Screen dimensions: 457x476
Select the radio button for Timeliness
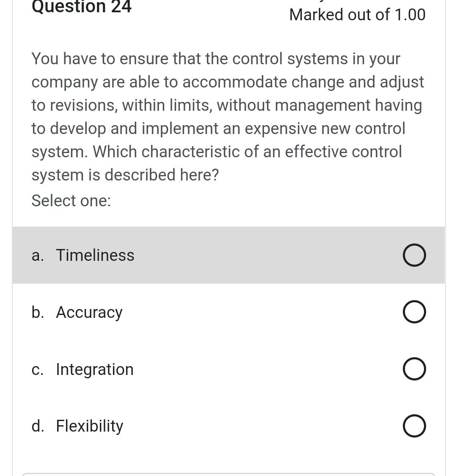[414, 255]
